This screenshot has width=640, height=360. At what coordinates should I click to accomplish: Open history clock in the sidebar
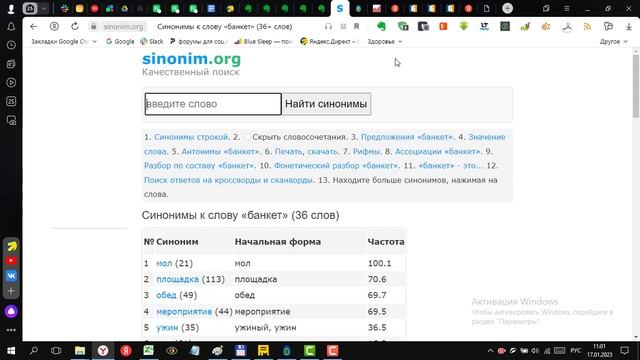[11, 45]
